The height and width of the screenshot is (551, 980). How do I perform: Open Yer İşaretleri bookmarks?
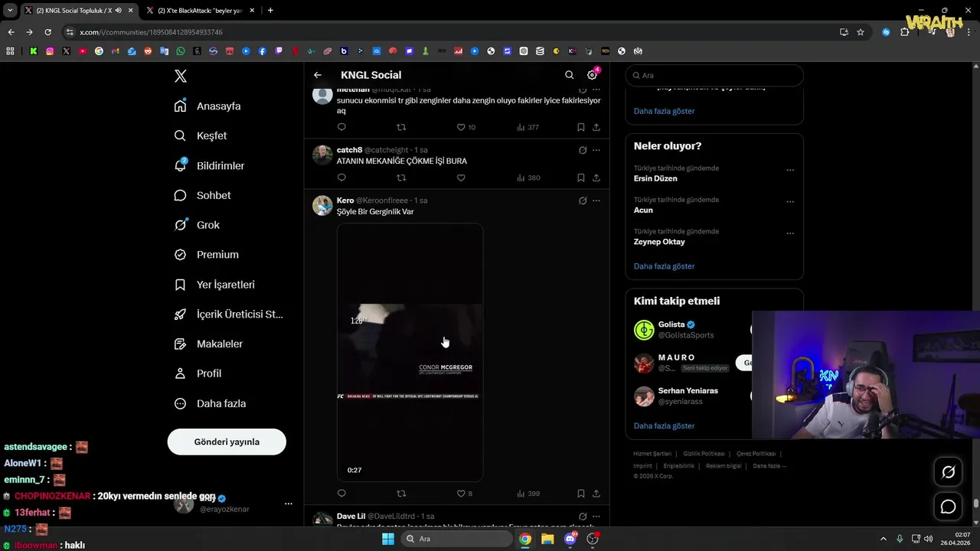click(x=214, y=285)
